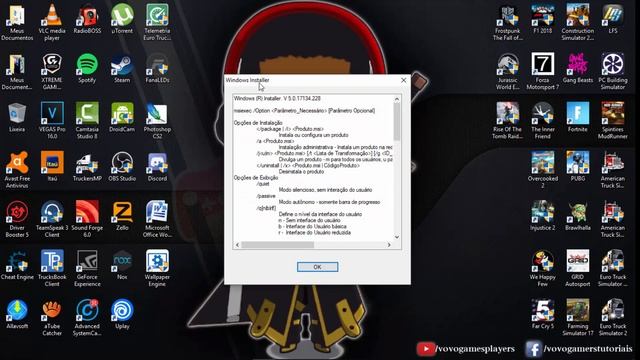Open Far Cry 5 shortcut
640x360 pixels.
pos(542,314)
